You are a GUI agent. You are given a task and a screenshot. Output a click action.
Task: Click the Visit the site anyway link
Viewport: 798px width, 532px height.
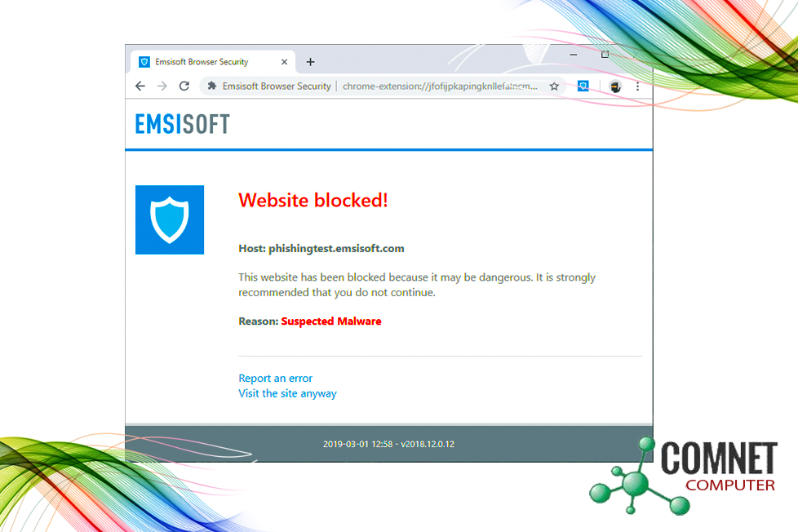click(x=287, y=393)
